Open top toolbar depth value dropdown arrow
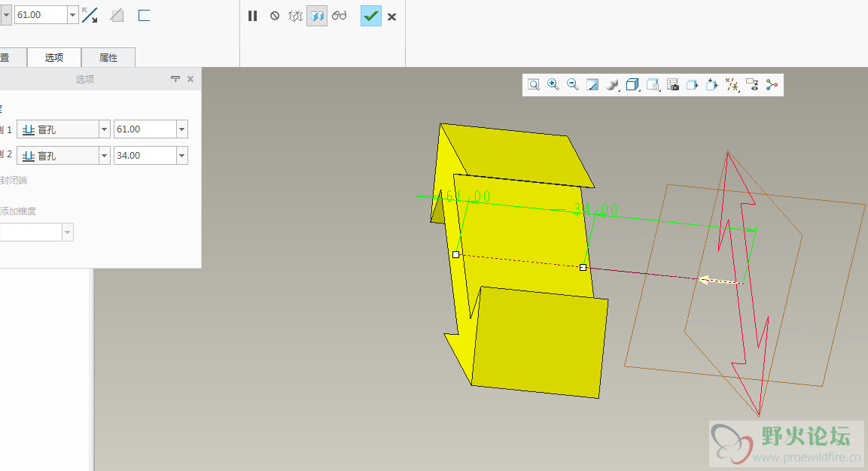This screenshot has height=471, width=868. point(72,15)
